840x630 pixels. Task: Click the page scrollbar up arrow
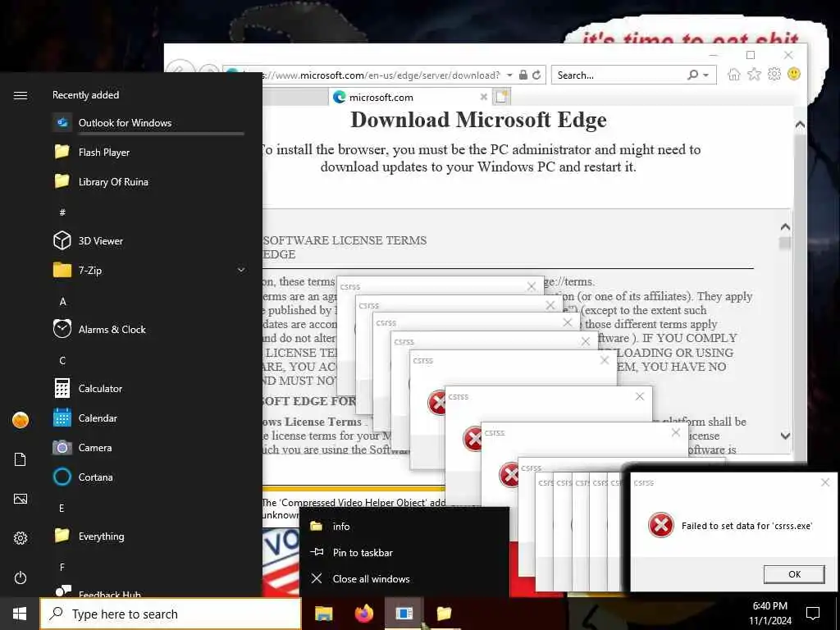tap(800, 125)
